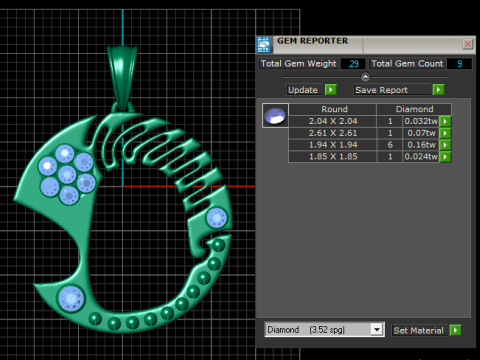The image size is (480, 360).
Task: Click the Round column header
Action: 334,109
